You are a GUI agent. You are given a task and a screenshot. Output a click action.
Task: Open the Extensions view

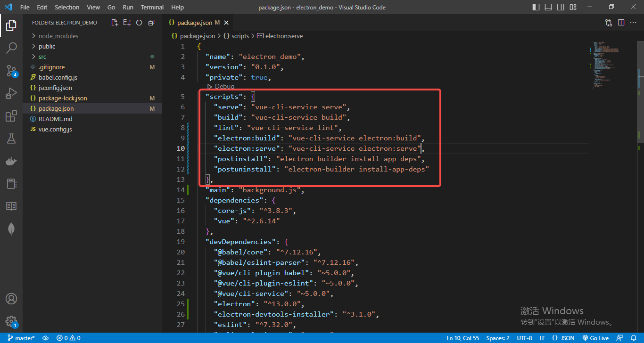point(11,116)
